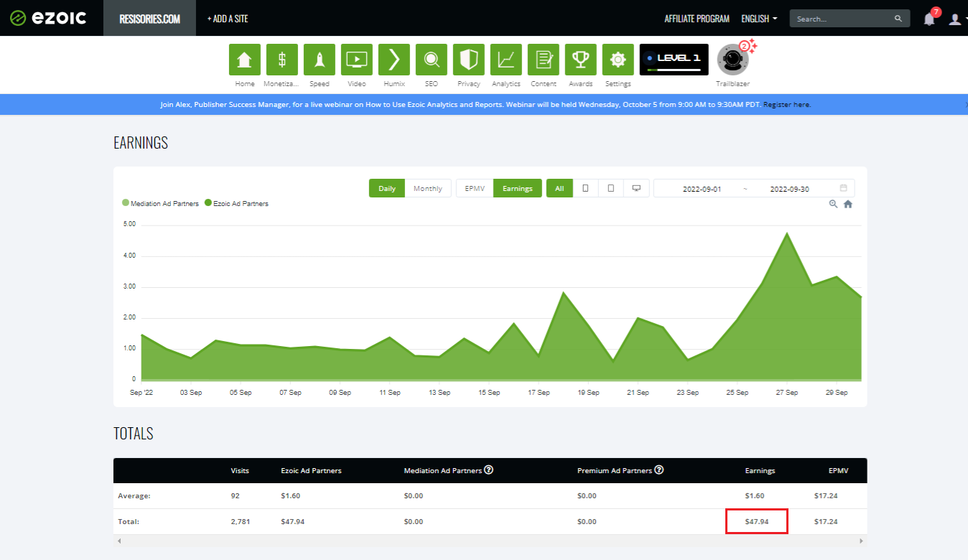The width and height of the screenshot is (968, 560).
Task: Click the Visits column header
Action: [x=240, y=471]
